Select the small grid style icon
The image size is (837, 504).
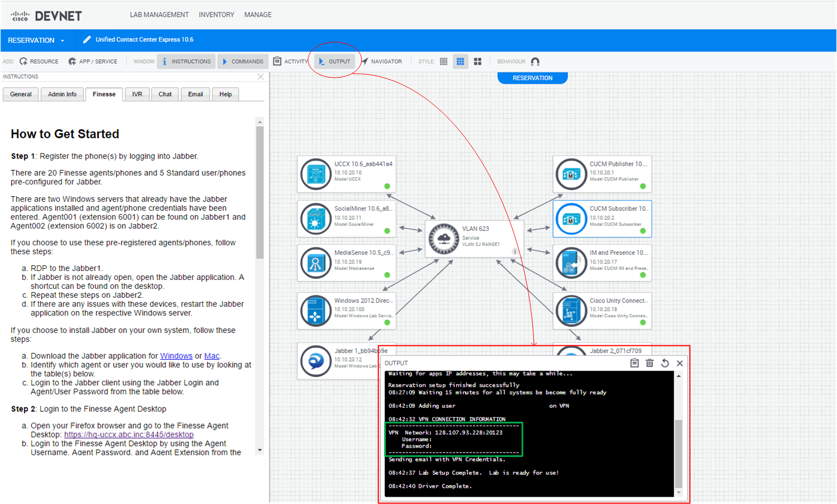(443, 61)
